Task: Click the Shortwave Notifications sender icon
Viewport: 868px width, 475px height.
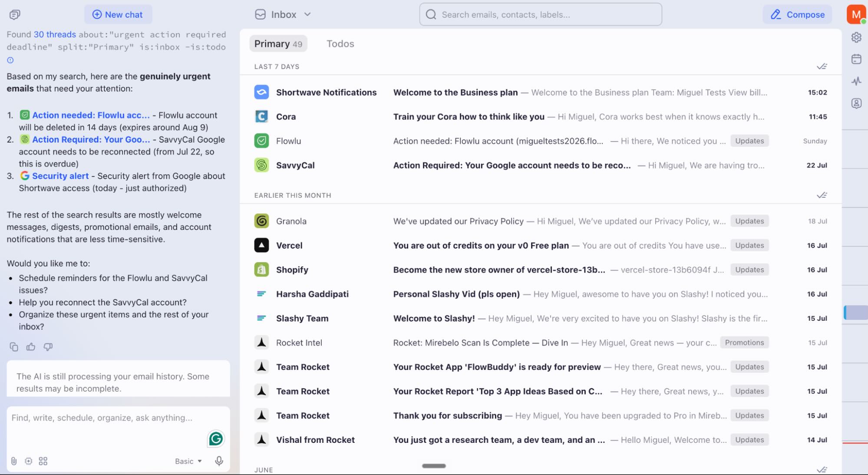Action: pyautogui.click(x=261, y=92)
